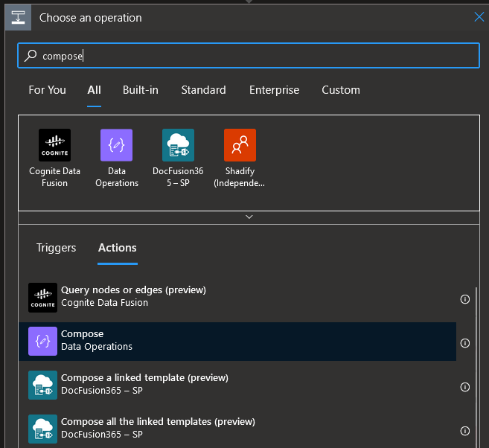The width and height of the screenshot is (489, 448).
Task: Expand the connectors list with the chevron
Action: tap(249, 217)
